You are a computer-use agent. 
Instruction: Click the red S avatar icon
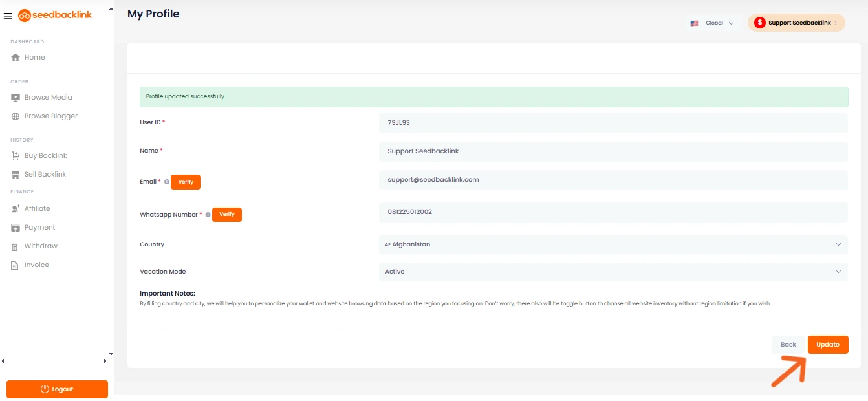(759, 23)
